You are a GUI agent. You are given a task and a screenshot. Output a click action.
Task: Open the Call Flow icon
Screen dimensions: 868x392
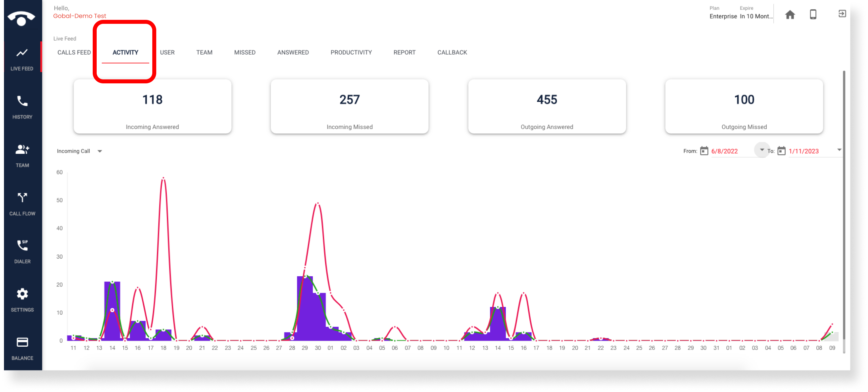22,198
